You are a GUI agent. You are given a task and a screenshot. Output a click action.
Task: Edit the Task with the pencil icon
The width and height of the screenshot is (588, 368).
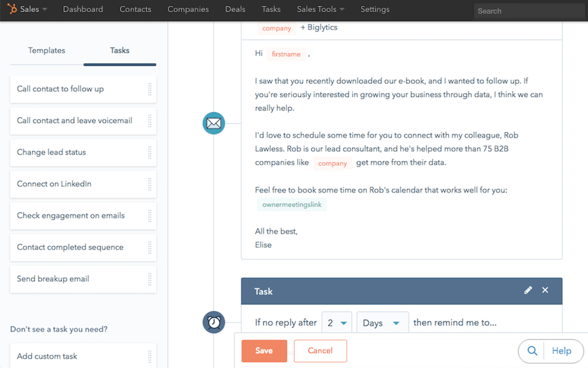point(528,290)
